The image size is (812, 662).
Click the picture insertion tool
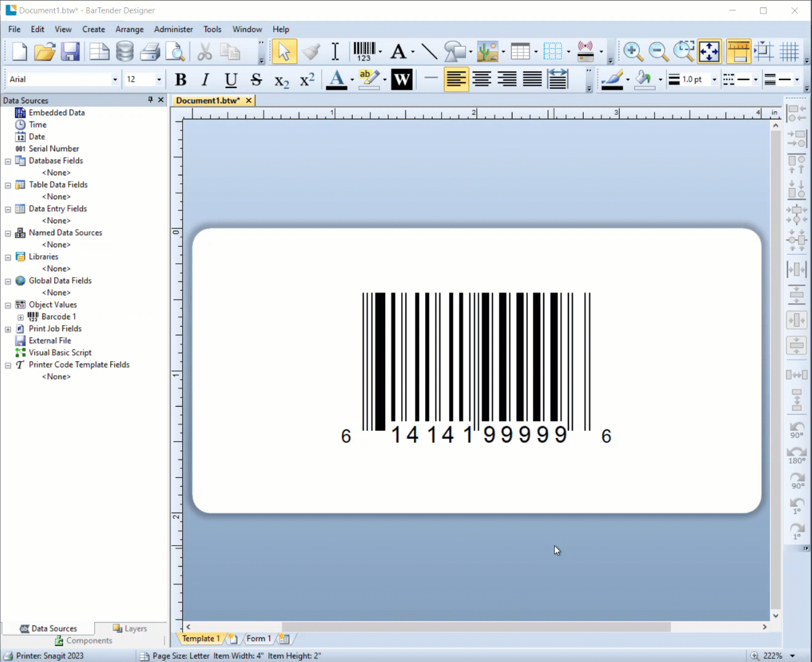pos(488,52)
